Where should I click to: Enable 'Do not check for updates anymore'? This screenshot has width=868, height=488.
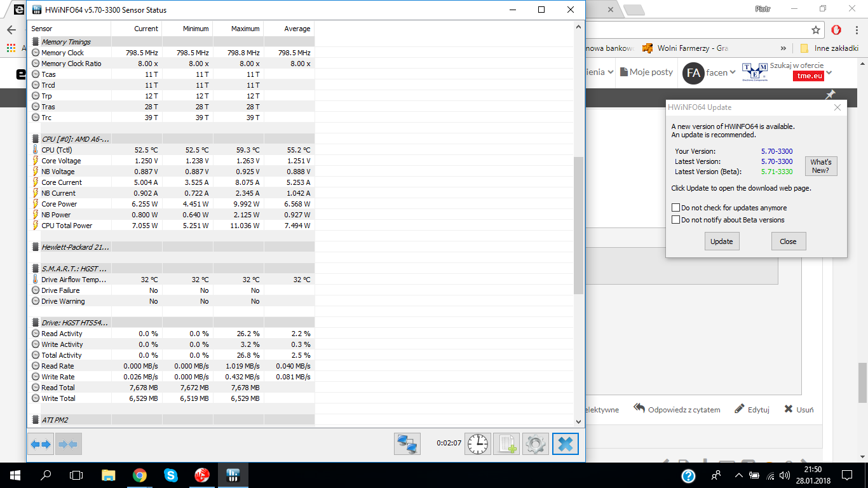point(676,208)
